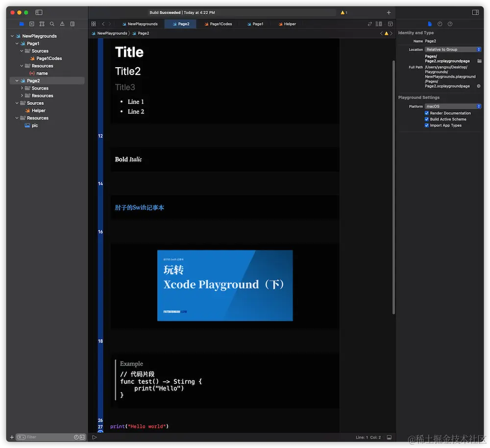This screenshot has width=490, height=448.
Task: Click the print("Hello world") code line
Action: click(x=139, y=426)
